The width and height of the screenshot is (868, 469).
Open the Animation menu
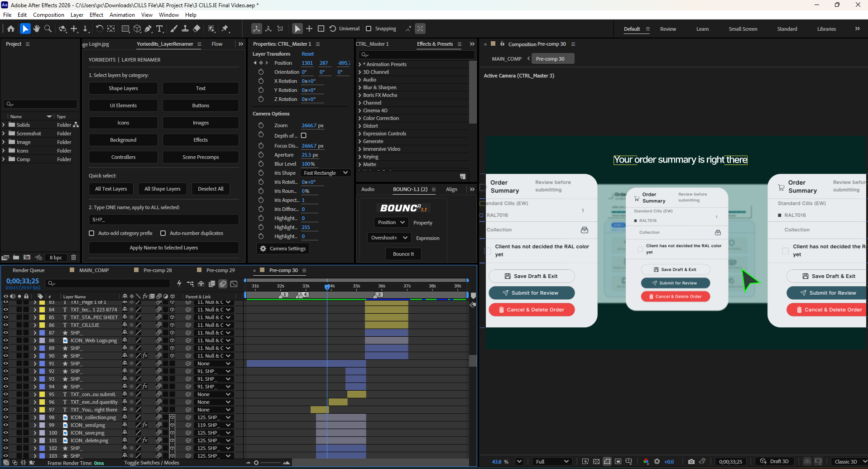(x=122, y=15)
